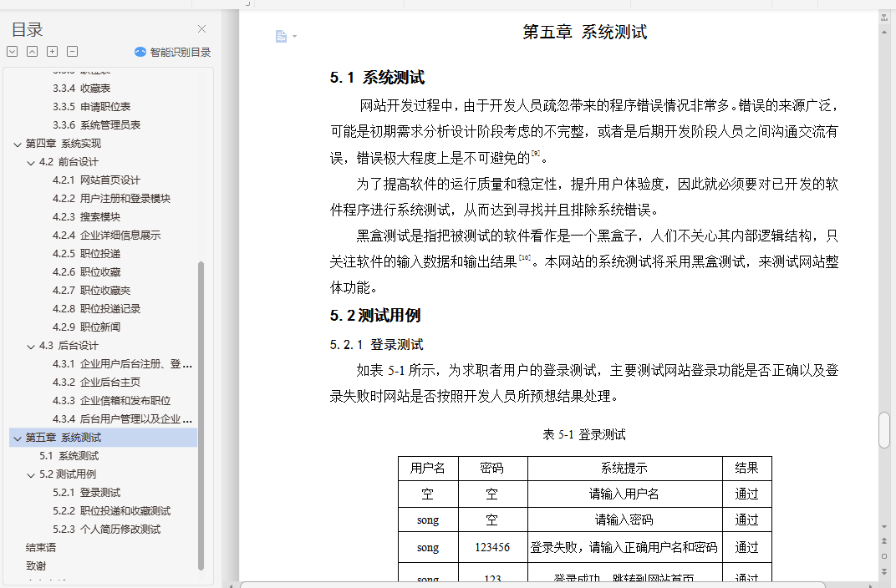Go to 致谢 in the outline
The image size is (896, 588).
(35, 565)
